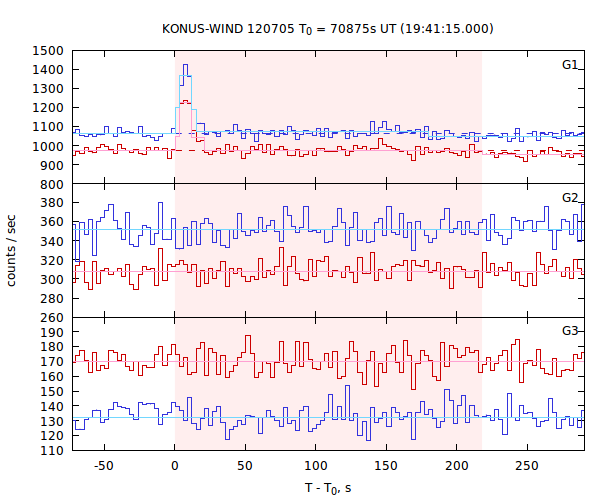Click the G1 y-axis value 1400
The image size is (600, 500).
(48, 70)
